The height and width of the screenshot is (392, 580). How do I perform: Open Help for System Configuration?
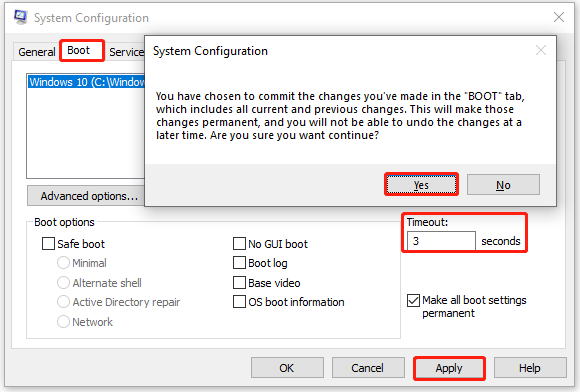pos(530,368)
